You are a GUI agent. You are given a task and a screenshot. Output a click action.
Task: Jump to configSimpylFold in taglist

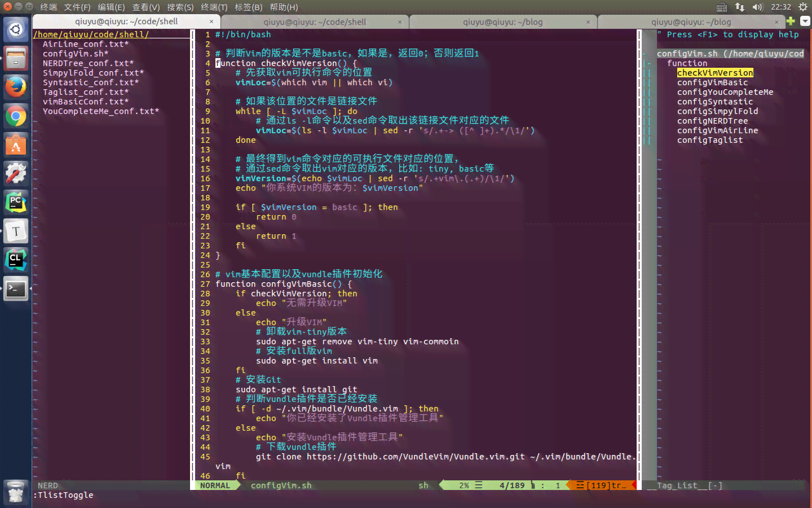click(718, 111)
